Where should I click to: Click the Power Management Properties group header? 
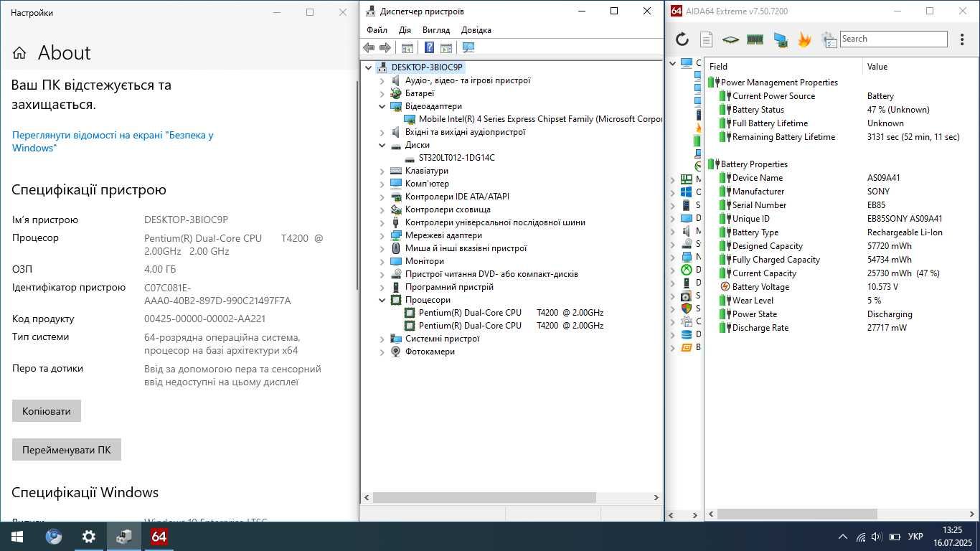coord(779,83)
